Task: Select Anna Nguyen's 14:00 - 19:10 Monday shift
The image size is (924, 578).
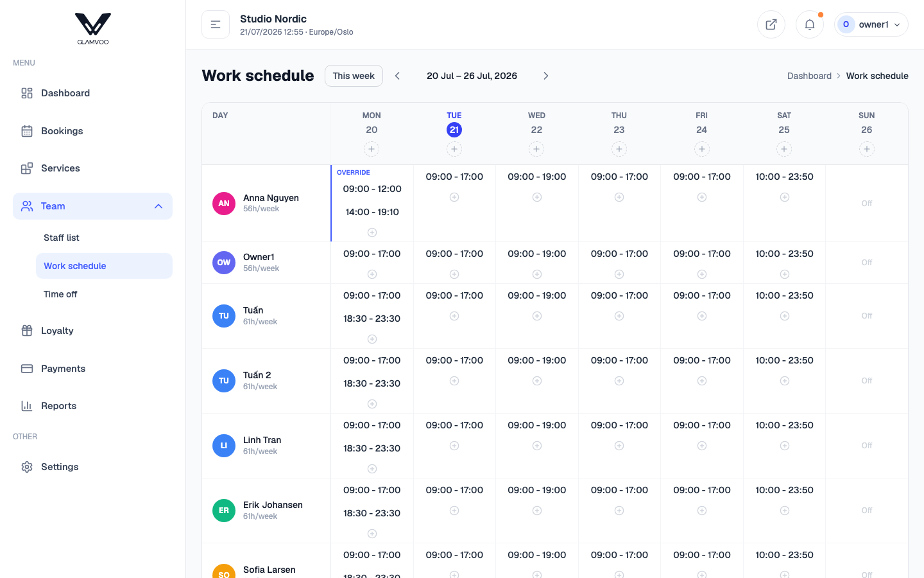Action: coord(372,212)
